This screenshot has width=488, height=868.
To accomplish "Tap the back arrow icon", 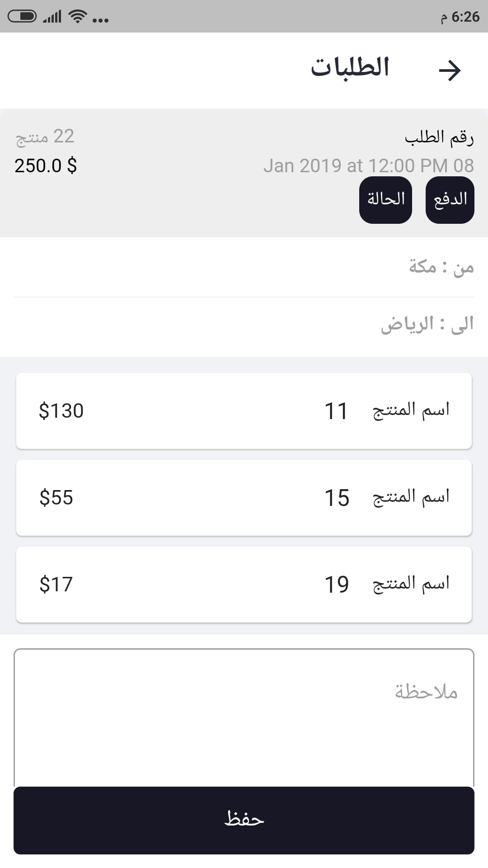I will click(450, 71).
